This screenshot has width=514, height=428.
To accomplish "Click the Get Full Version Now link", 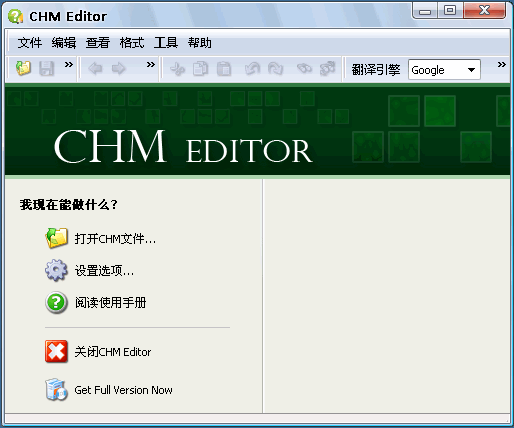I will (x=123, y=390).
